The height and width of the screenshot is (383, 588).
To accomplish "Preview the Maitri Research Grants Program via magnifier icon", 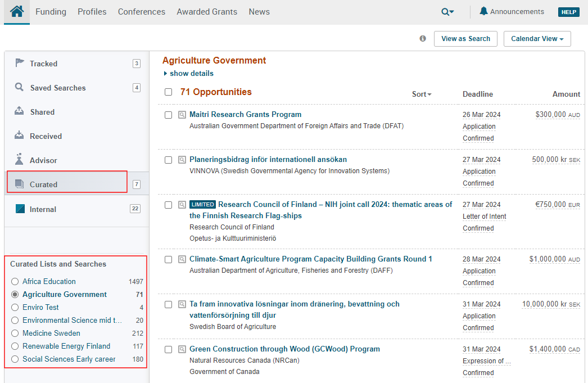I will coord(182,115).
